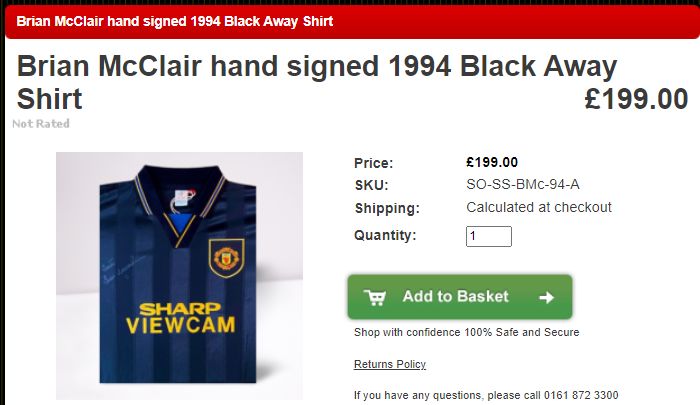Click the large £199.00 price heading
The width and height of the screenshot is (700, 405).
(636, 99)
